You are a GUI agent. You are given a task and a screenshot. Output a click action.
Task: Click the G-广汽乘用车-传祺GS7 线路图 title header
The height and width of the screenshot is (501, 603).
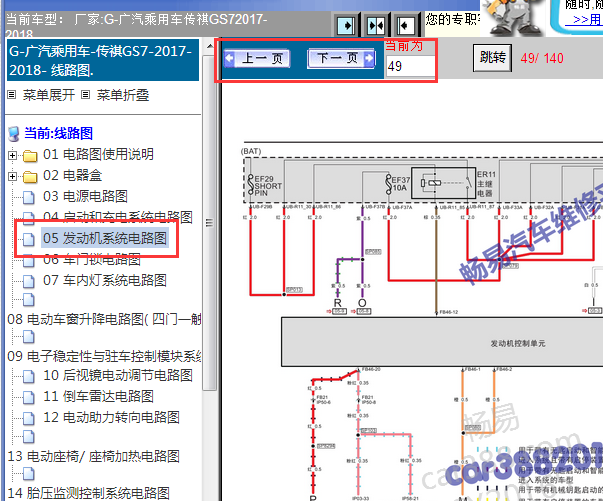[x=103, y=60]
